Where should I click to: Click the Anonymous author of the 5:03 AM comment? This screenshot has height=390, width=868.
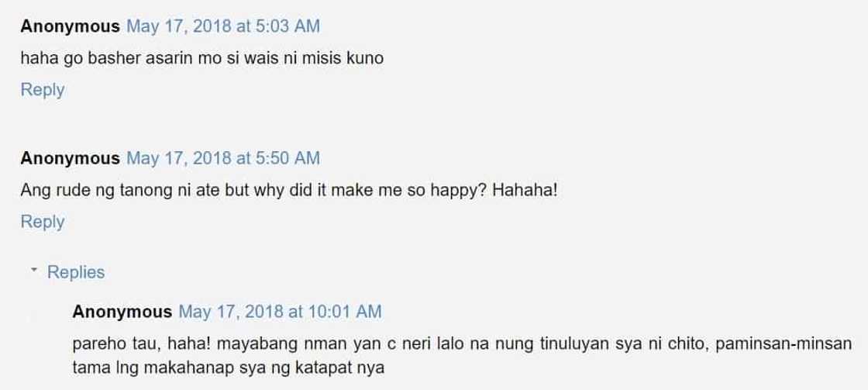(x=71, y=26)
